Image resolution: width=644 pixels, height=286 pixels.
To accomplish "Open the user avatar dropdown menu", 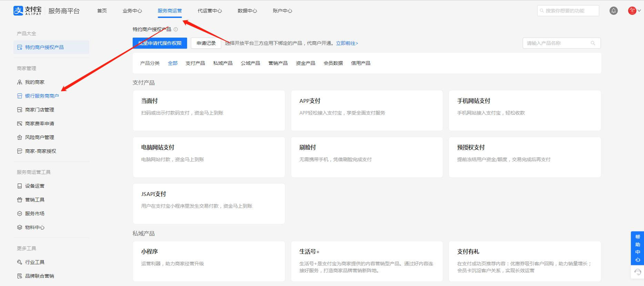I will (634, 11).
